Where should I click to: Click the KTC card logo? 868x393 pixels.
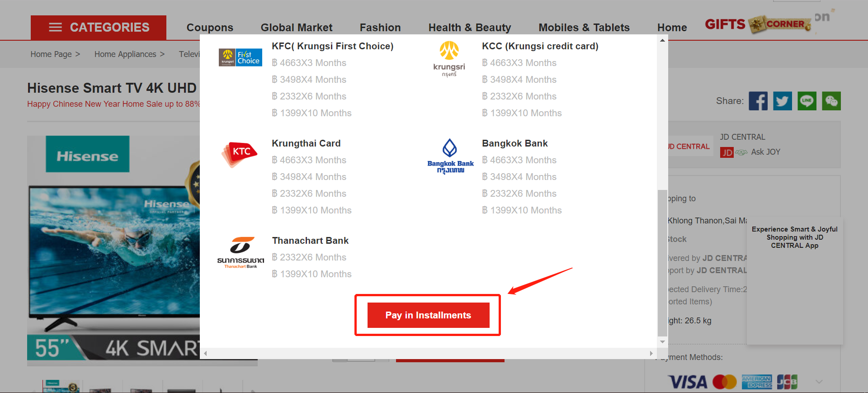click(x=240, y=155)
